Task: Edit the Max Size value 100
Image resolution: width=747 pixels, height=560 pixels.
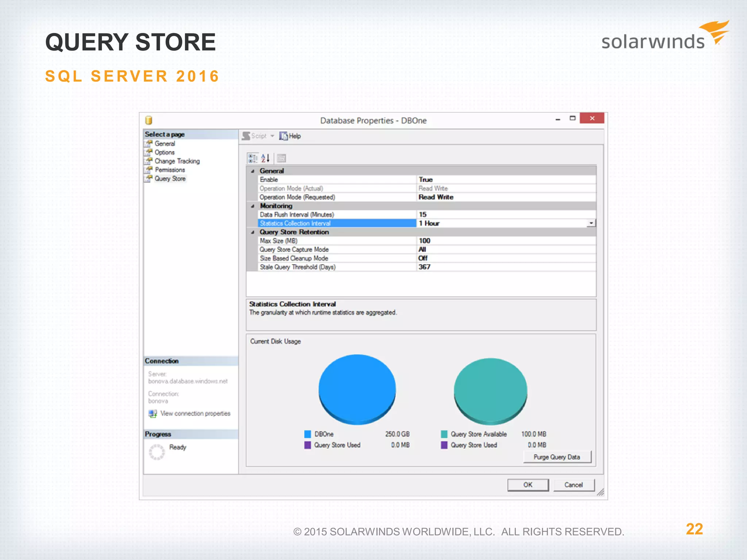Action: click(x=425, y=241)
